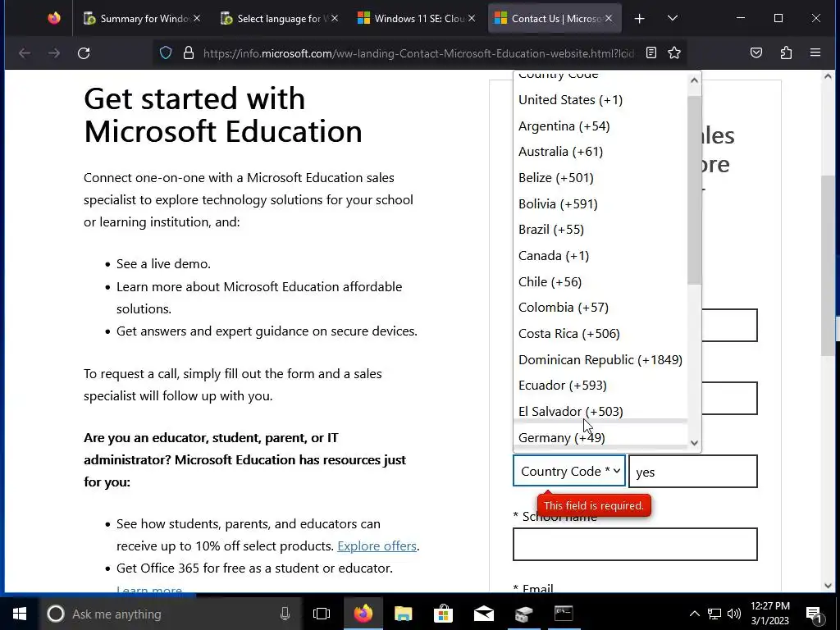840x630 pixels.
Task: Open the list all tabs chevron
Action: click(x=673, y=19)
